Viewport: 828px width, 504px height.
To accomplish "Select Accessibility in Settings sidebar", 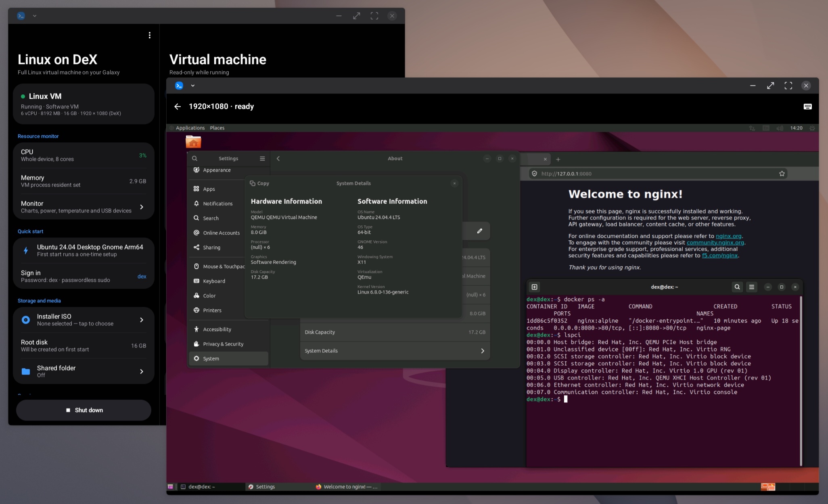I will [x=229, y=329].
